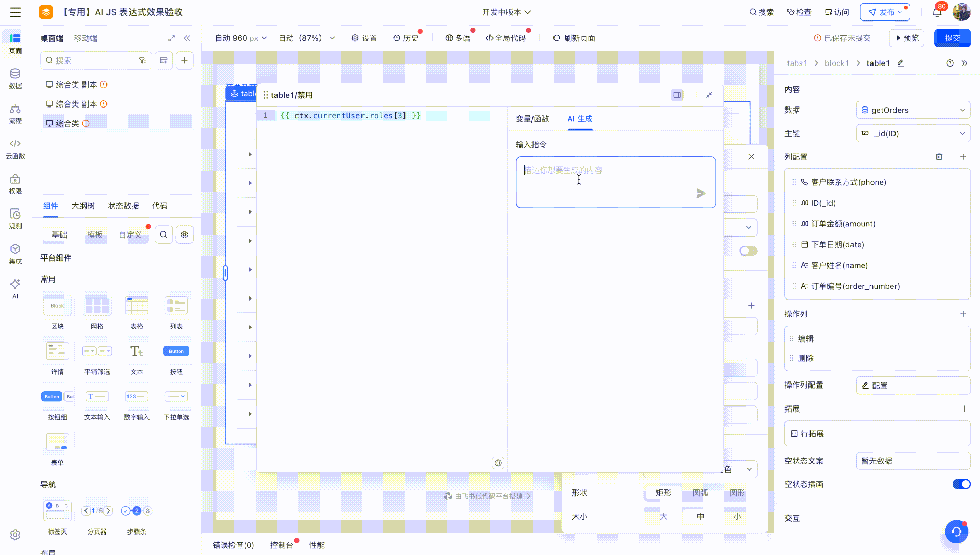Image resolution: width=980 pixels, height=555 pixels.
Task: Add a new column in 列配置
Action: tap(963, 157)
